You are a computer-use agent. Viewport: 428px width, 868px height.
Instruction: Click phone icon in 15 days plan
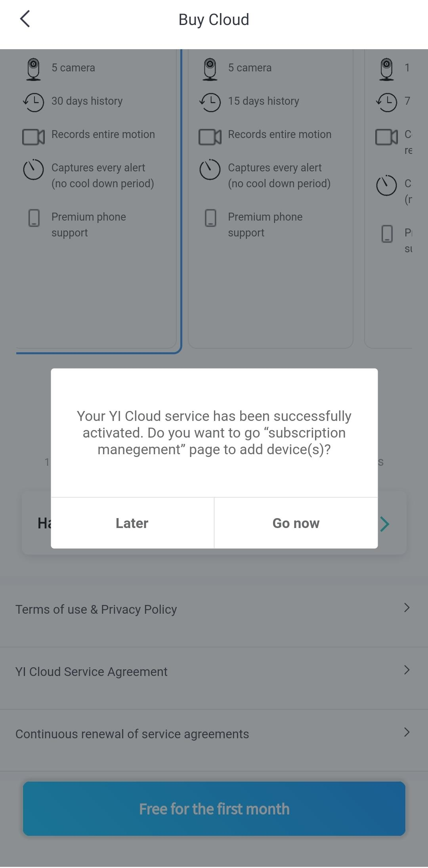click(210, 218)
